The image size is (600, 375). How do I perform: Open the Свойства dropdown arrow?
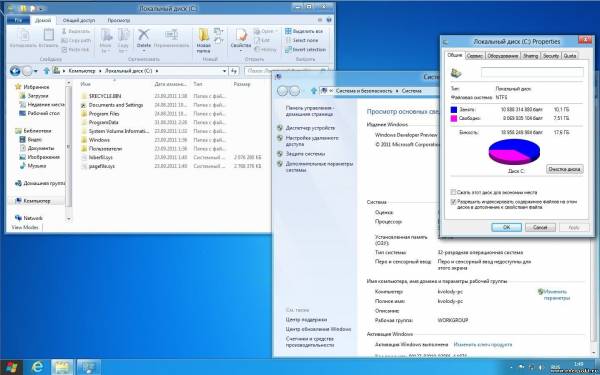point(241,51)
